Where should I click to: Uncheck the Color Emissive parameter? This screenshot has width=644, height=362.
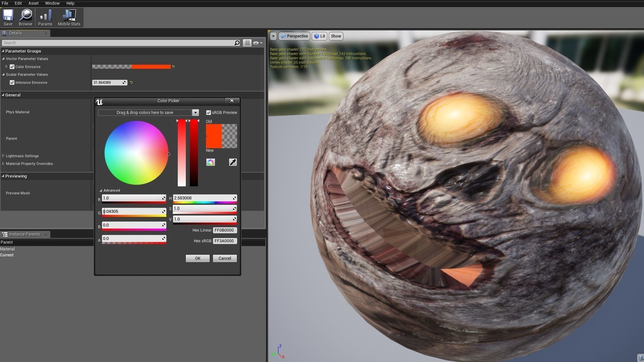click(12, 67)
